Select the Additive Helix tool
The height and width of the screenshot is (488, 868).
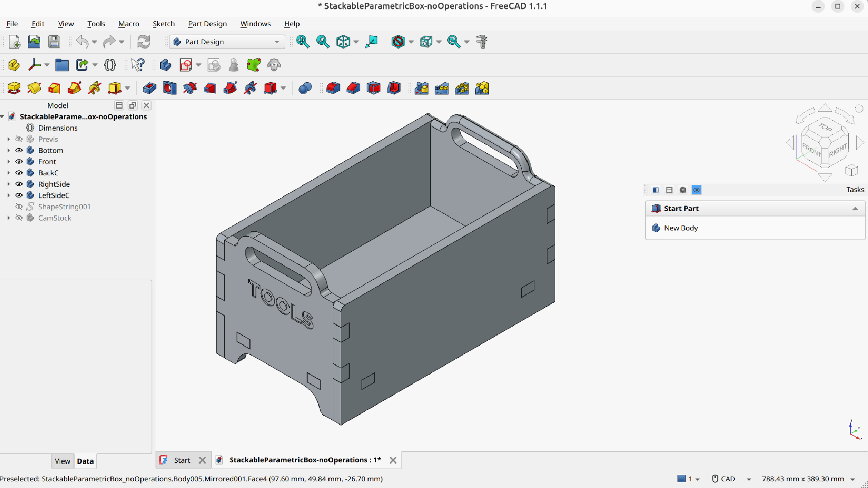click(94, 88)
